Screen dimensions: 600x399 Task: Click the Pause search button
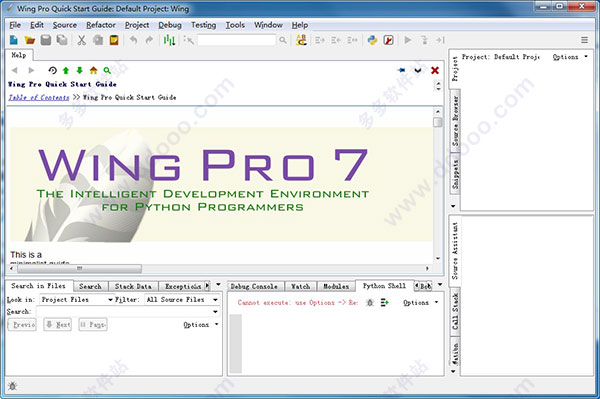pyautogui.click(x=93, y=325)
